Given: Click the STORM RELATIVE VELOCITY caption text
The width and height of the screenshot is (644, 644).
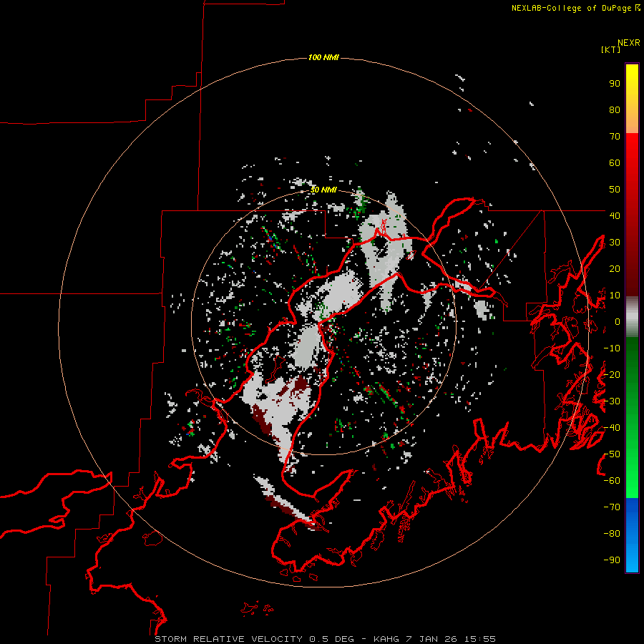Looking at the screenshot, I should pyautogui.click(x=229, y=639).
